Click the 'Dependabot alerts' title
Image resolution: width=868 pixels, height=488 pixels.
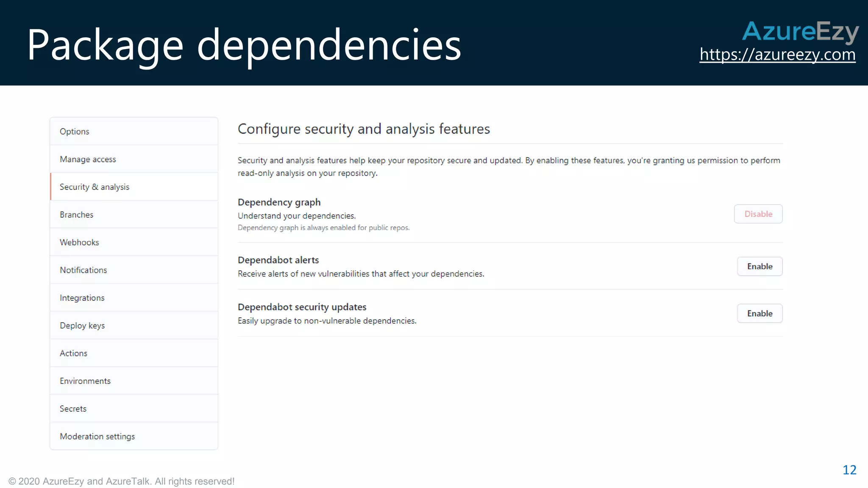(278, 260)
